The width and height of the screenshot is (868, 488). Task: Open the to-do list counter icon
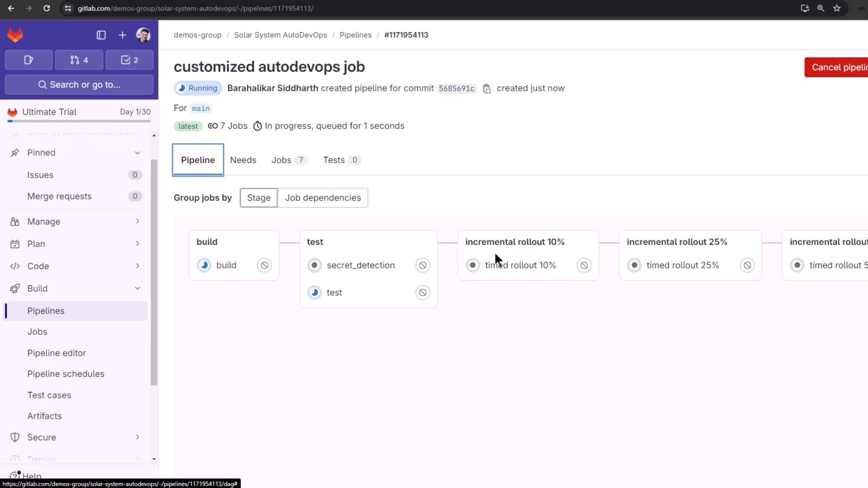click(x=130, y=60)
